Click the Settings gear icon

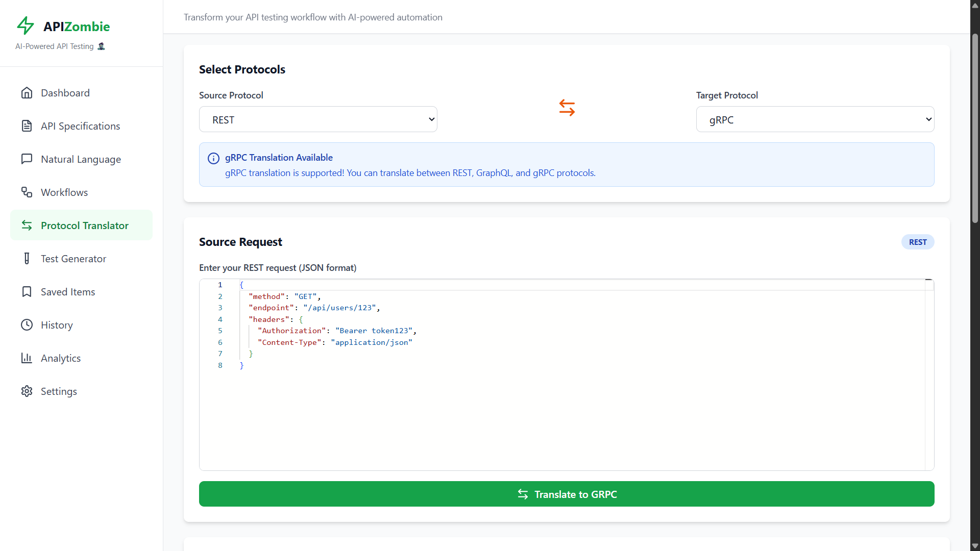[x=27, y=391]
